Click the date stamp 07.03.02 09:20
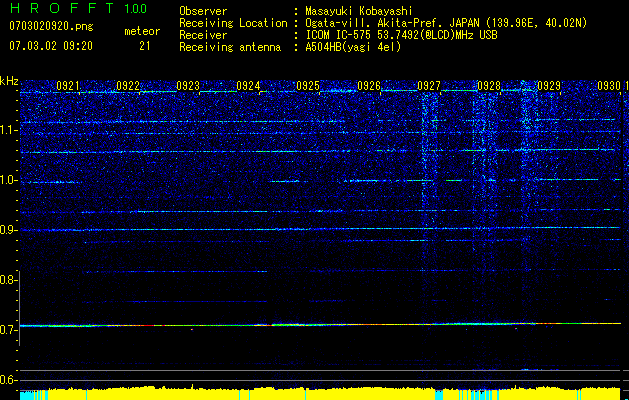Viewport: 629px width, 400px height. coord(51,46)
